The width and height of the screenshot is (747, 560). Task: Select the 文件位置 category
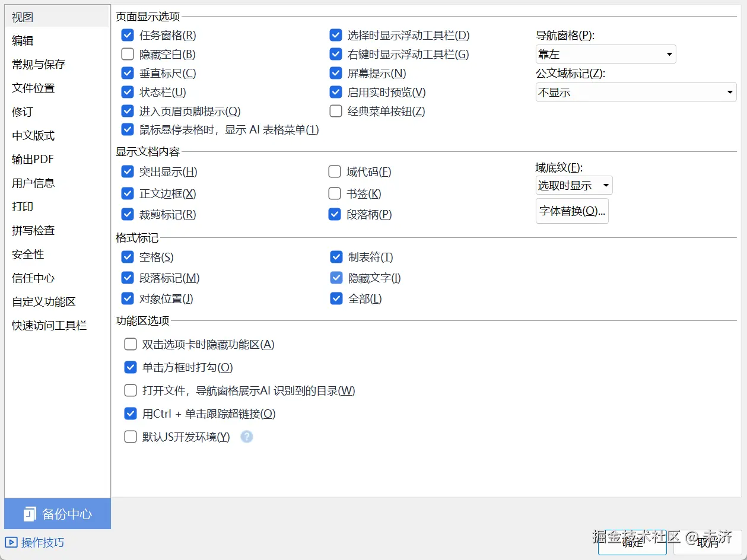tap(57, 88)
